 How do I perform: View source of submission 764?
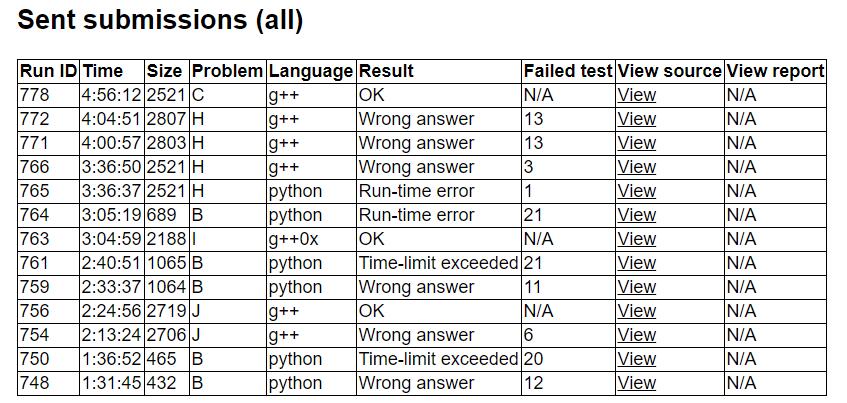tap(636, 215)
